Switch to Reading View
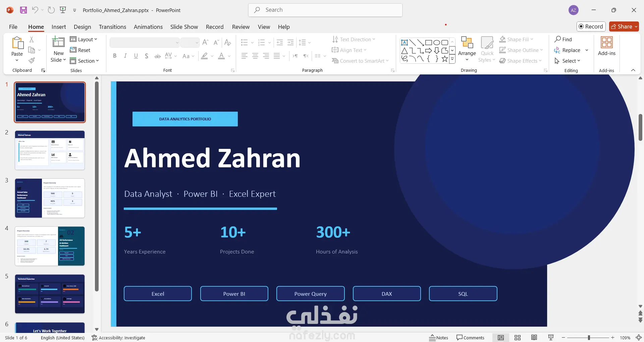Screen dimensions: 644x342 534,338
